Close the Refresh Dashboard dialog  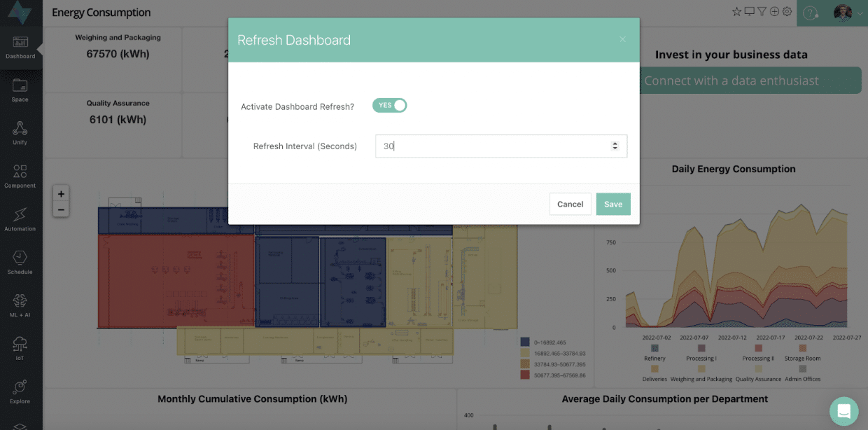point(622,39)
